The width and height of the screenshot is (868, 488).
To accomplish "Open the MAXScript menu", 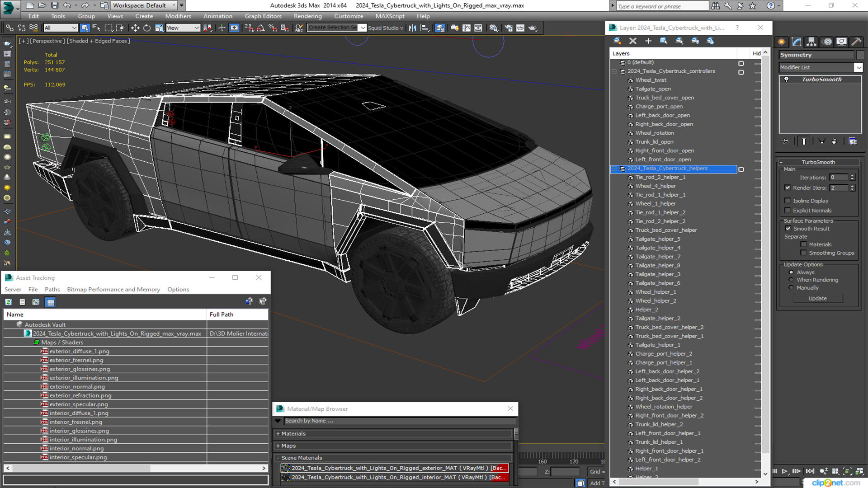I will point(390,16).
